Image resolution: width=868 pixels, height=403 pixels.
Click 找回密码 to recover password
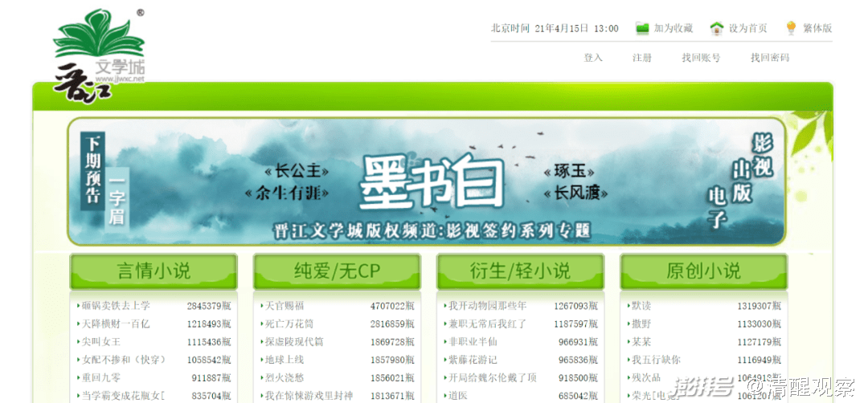pyautogui.click(x=770, y=58)
